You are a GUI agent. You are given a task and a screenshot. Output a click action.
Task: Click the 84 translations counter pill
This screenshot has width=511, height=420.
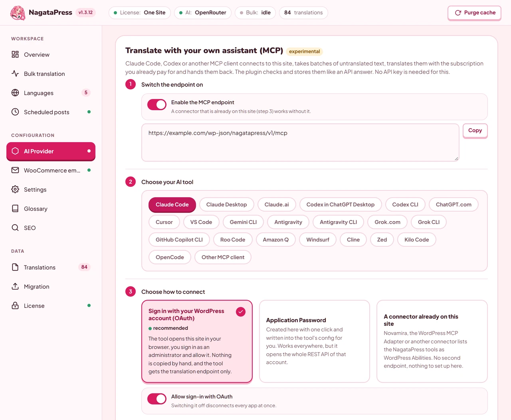click(x=303, y=13)
